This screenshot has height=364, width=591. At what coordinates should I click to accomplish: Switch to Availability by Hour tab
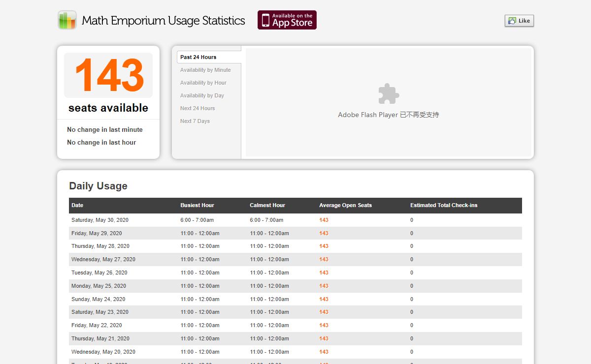(x=203, y=83)
